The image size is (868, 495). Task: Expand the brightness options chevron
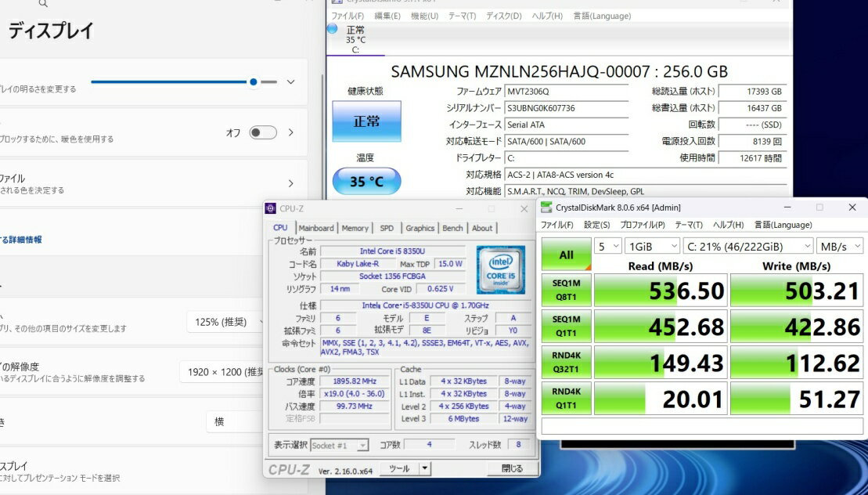[291, 82]
